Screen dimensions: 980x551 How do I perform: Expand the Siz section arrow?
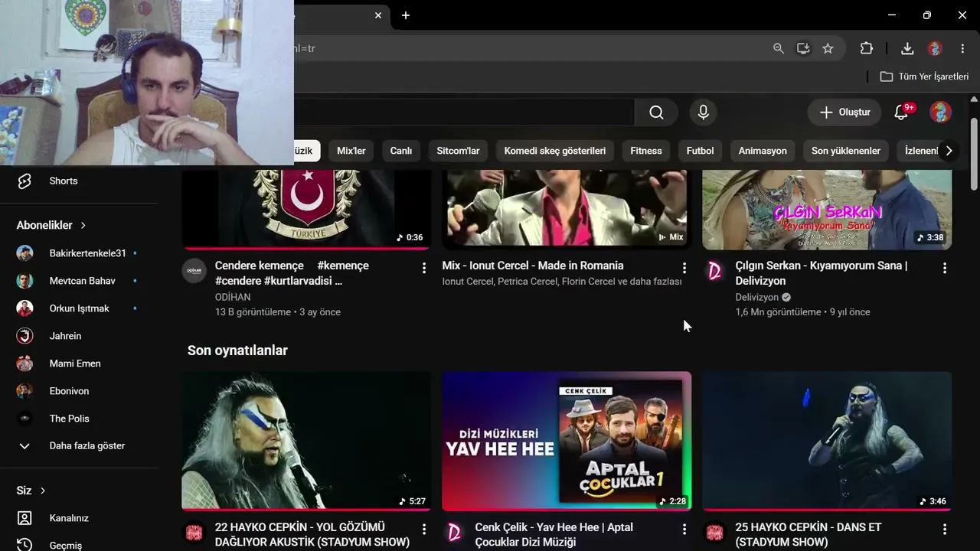43,491
